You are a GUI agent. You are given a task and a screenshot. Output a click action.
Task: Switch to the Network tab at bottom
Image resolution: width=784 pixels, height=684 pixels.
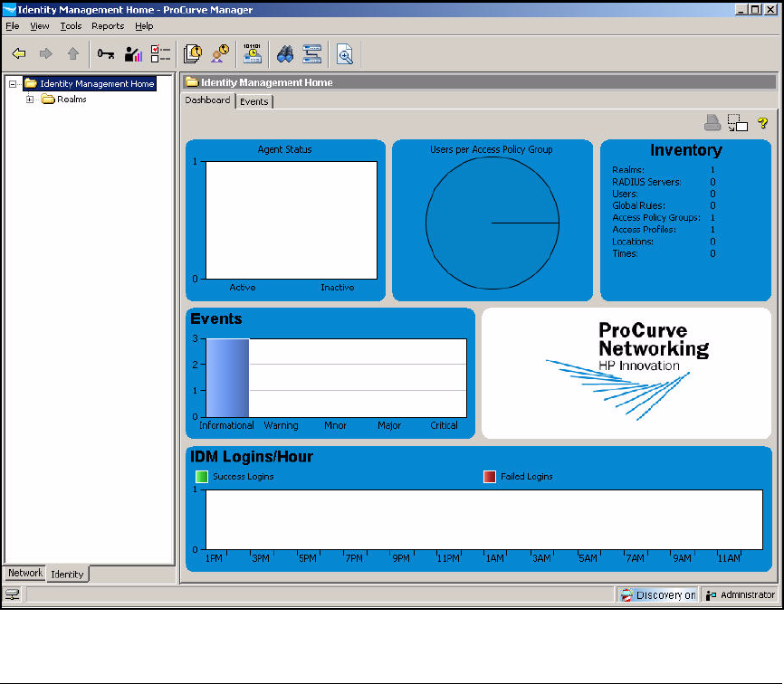[25, 573]
